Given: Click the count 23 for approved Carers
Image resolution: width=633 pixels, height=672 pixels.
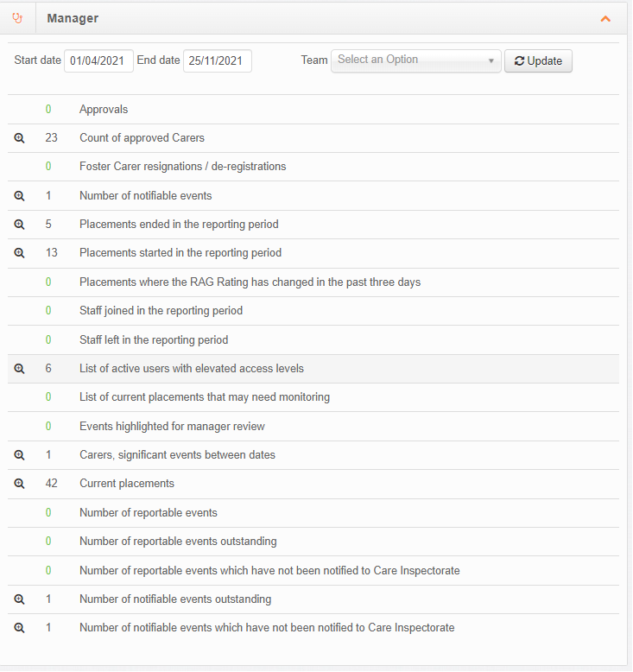Looking at the screenshot, I should coord(52,138).
